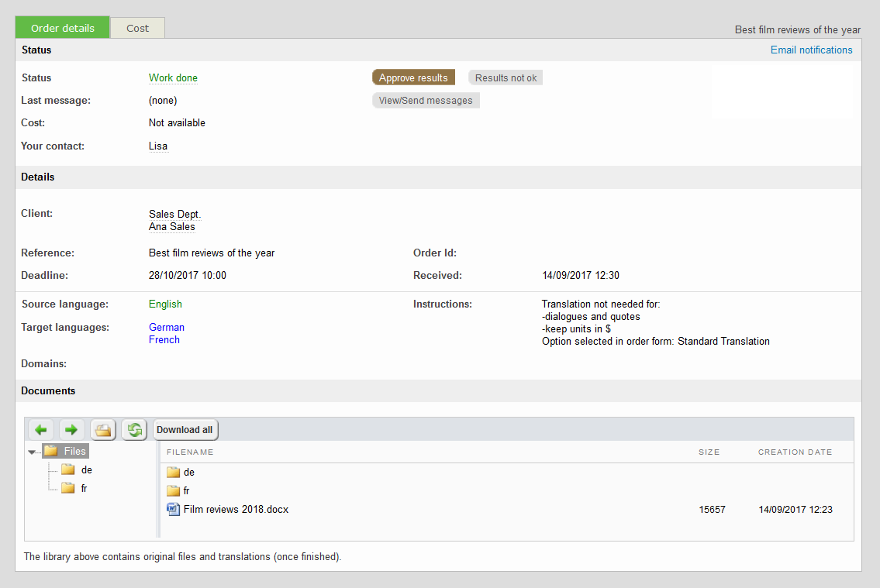Open the Email notifications link
The image size is (880, 588).
[x=811, y=50]
